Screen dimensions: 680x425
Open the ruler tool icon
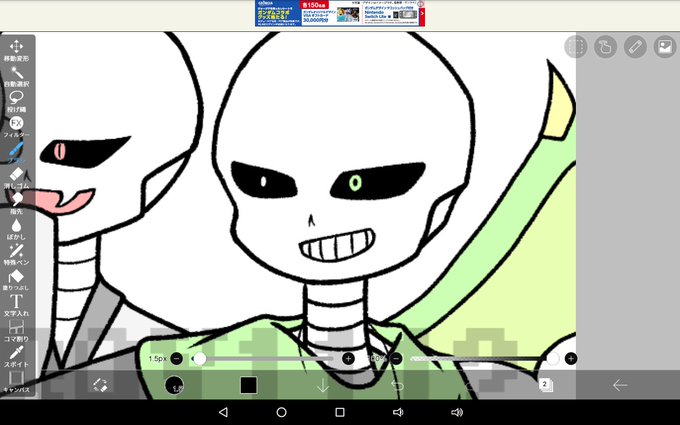[x=635, y=46]
